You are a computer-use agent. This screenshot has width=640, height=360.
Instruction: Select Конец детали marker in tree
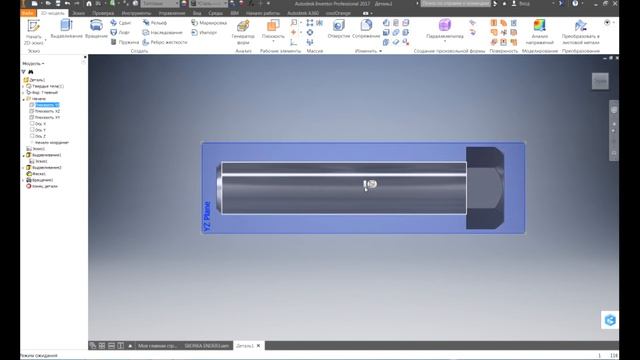tap(42, 186)
